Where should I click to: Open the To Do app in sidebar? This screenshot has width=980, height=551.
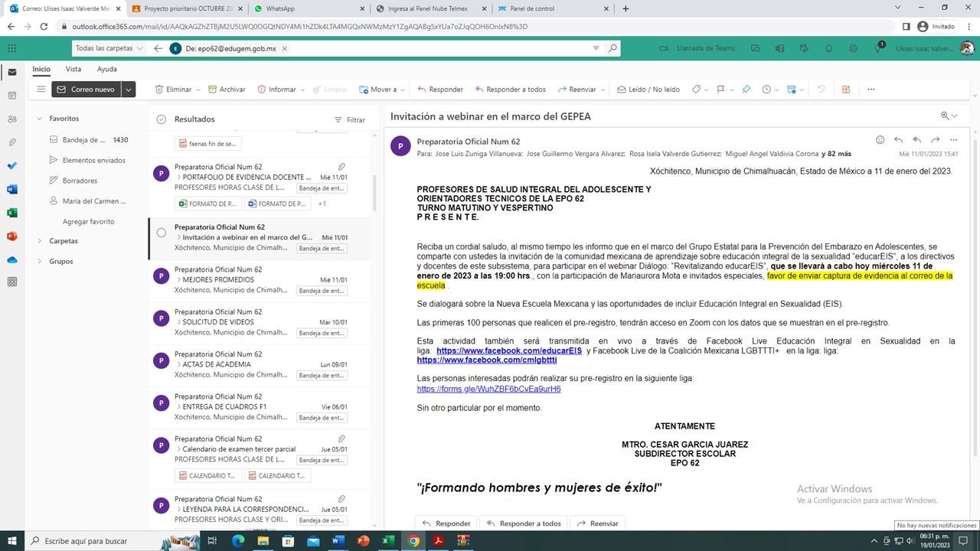(11, 166)
